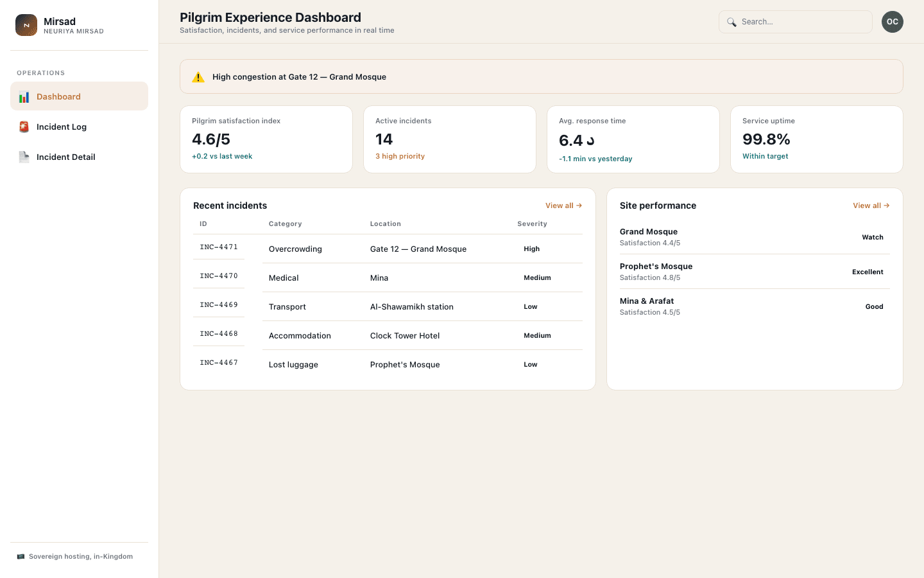
Task: Click the Excellent status badge
Action: click(x=868, y=272)
